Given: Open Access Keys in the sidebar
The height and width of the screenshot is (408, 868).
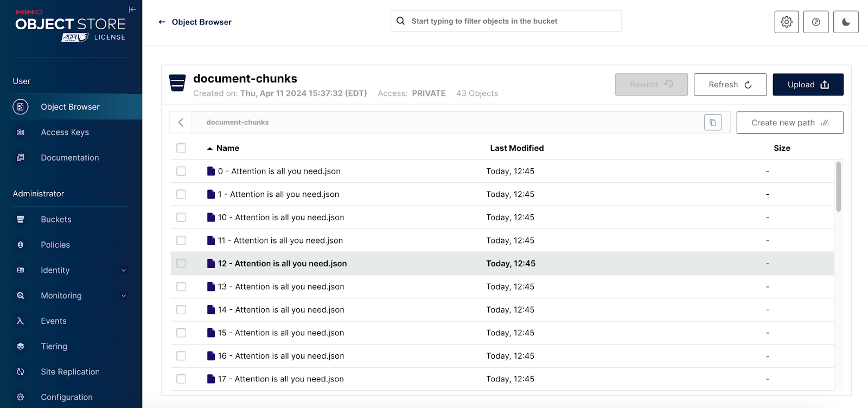Looking at the screenshot, I should [65, 132].
